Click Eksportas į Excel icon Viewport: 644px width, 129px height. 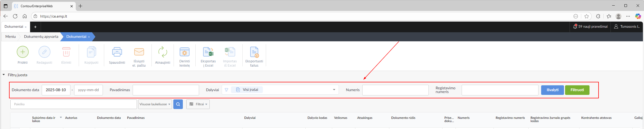pos(208,52)
